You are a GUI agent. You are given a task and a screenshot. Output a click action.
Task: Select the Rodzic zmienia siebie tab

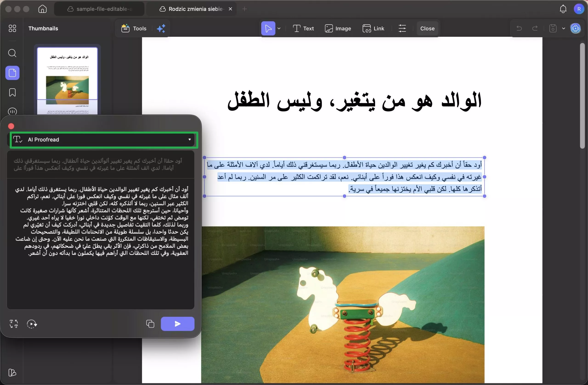pos(192,9)
